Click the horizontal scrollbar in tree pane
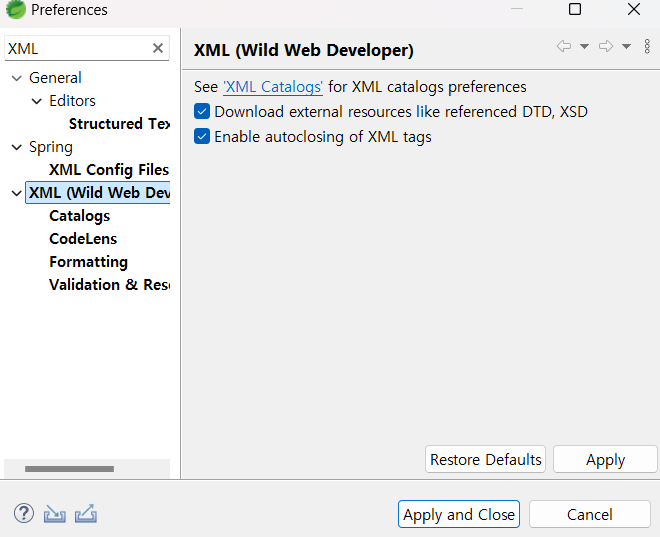 coord(69,469)
